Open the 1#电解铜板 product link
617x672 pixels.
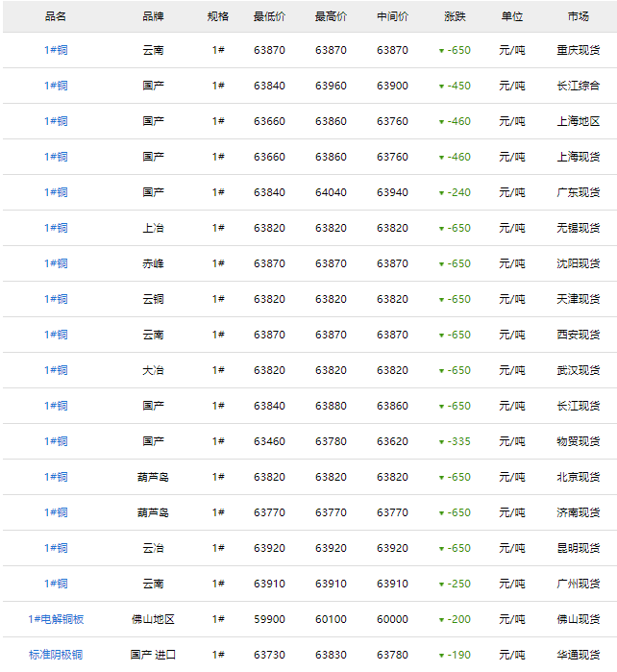pyautogui.click(x=56, y=619)
